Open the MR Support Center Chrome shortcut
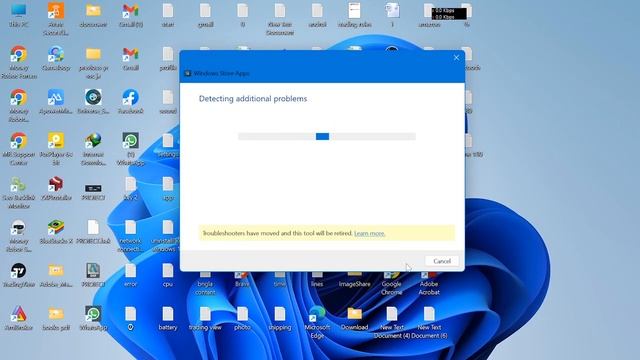 (19, 149)
